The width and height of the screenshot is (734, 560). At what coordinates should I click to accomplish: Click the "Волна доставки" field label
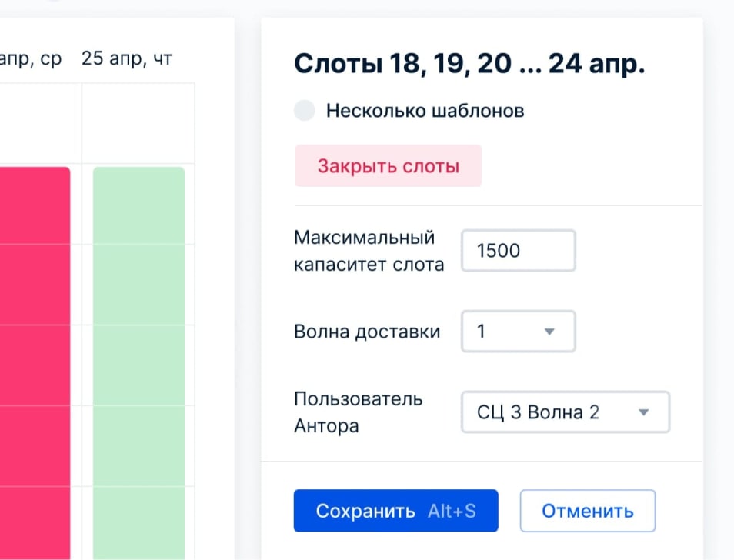point(367,332)
